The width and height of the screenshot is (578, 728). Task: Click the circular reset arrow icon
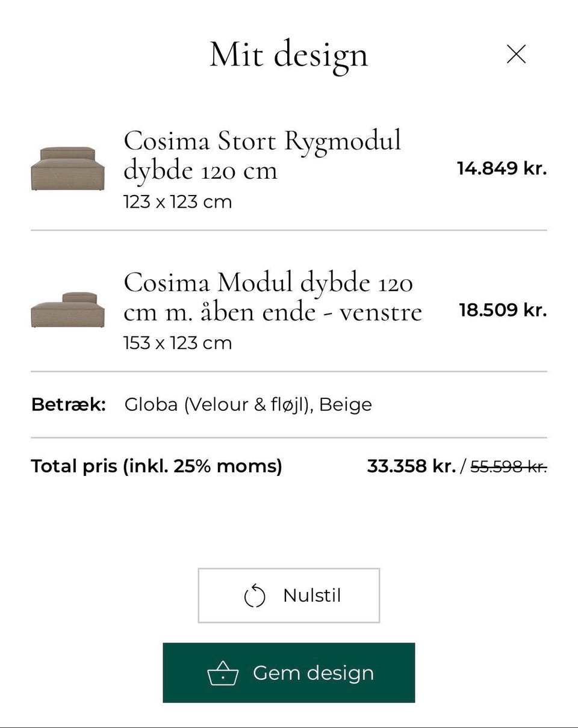click(x=254, y=596)
